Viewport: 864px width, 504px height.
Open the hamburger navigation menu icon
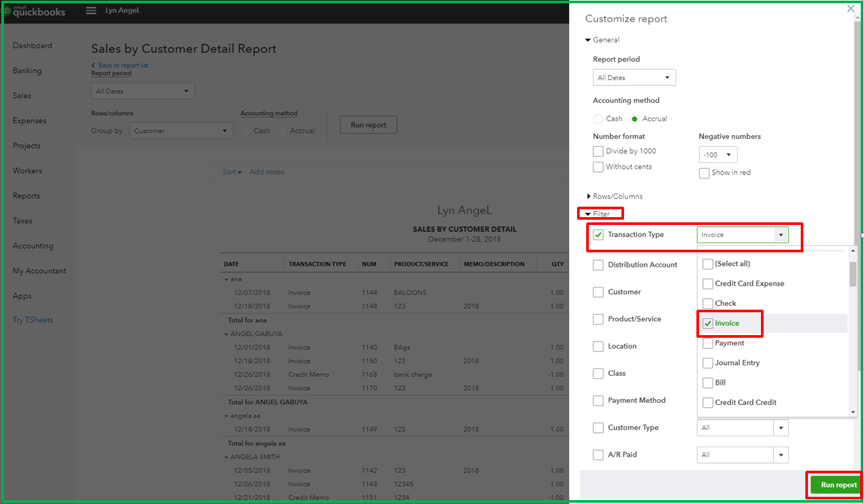[x=91, y=11]
